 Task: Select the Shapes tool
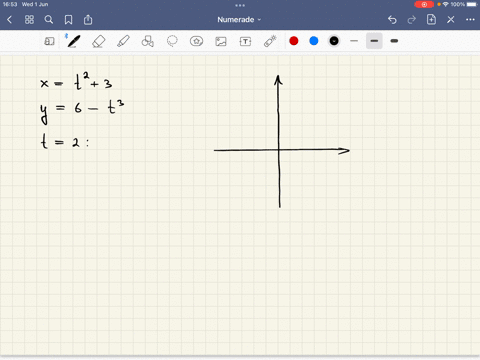[x=148, y=41]
